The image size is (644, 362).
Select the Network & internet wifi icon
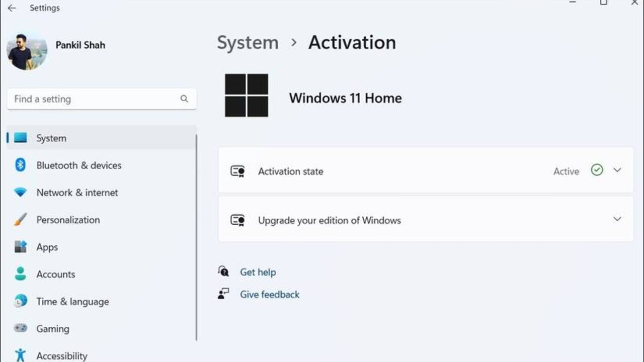coord(20,193)
